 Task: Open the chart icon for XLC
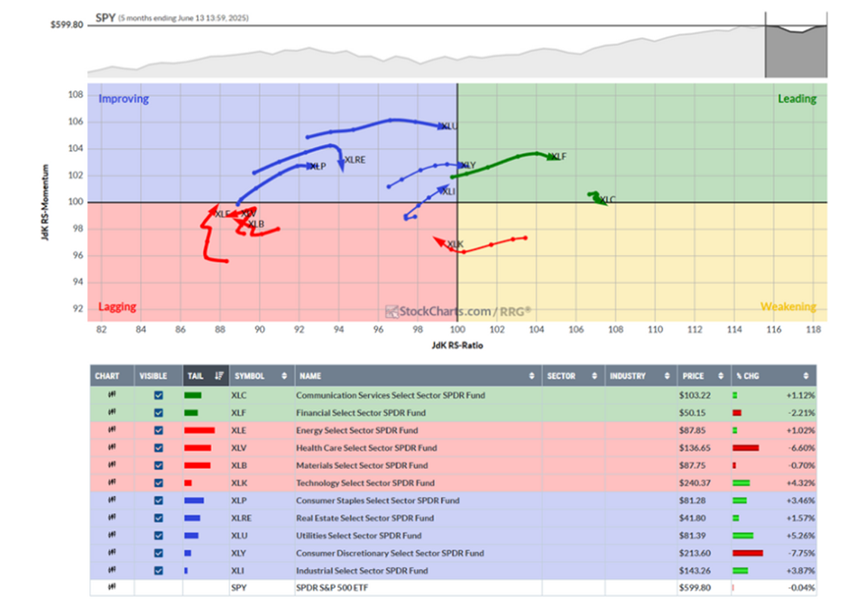click(x=112, y=396)
